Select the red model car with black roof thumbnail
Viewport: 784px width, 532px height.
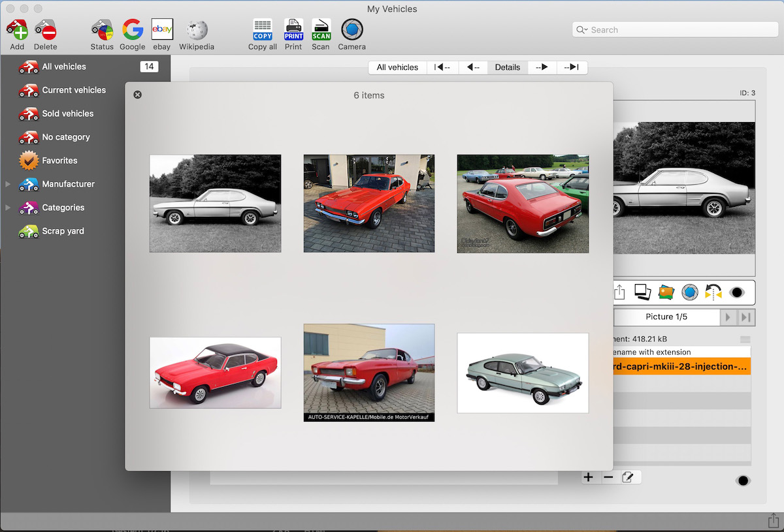coord(216,373)
